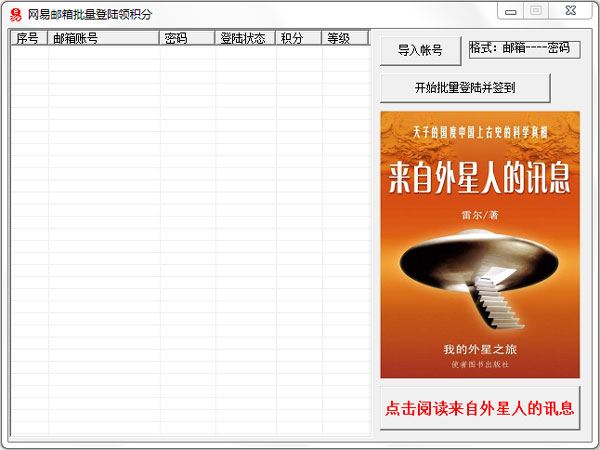Sort by 邮箱帐号 column header
This screenshot has height=450, width=600.
[103, 38]
